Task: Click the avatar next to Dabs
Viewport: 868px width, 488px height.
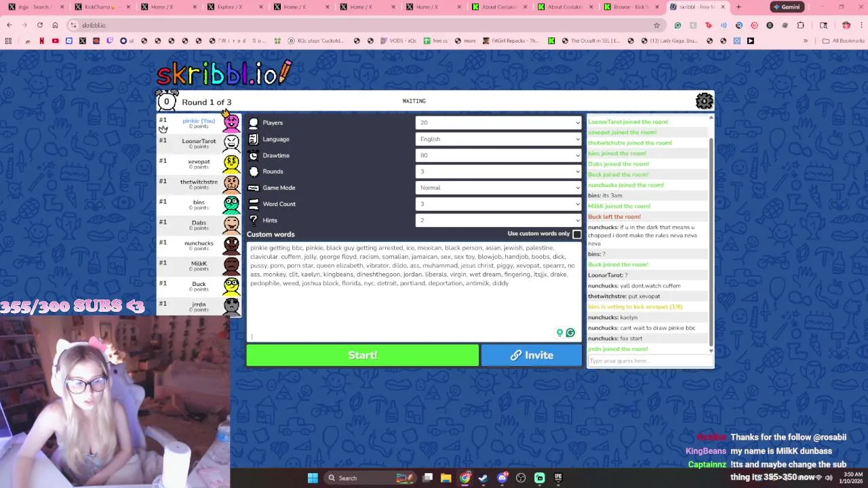Action: coord(231,224)
